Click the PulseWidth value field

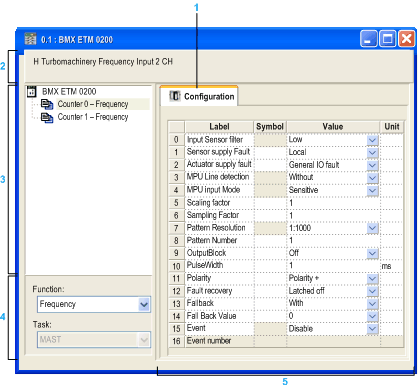point(333,266)
